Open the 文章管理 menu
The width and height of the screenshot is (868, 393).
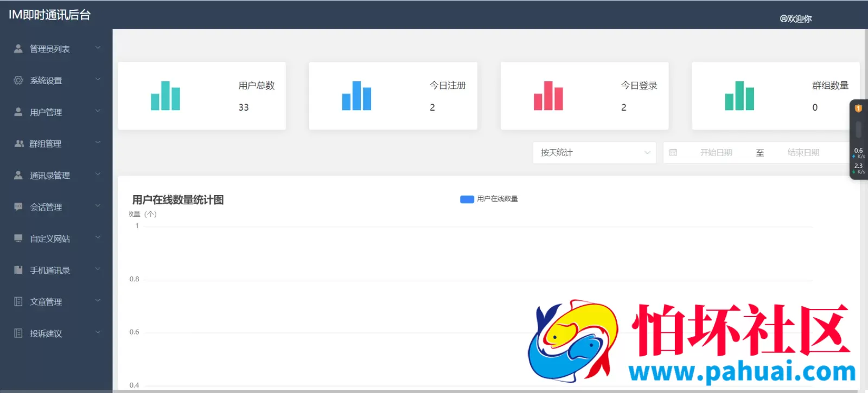[56, 301]
